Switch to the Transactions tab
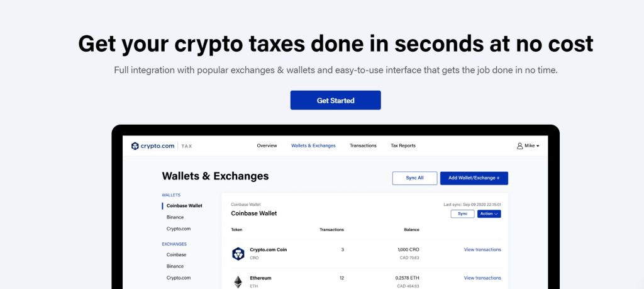Viewport: 644px width, 289px height. click(x=363, y=145)
